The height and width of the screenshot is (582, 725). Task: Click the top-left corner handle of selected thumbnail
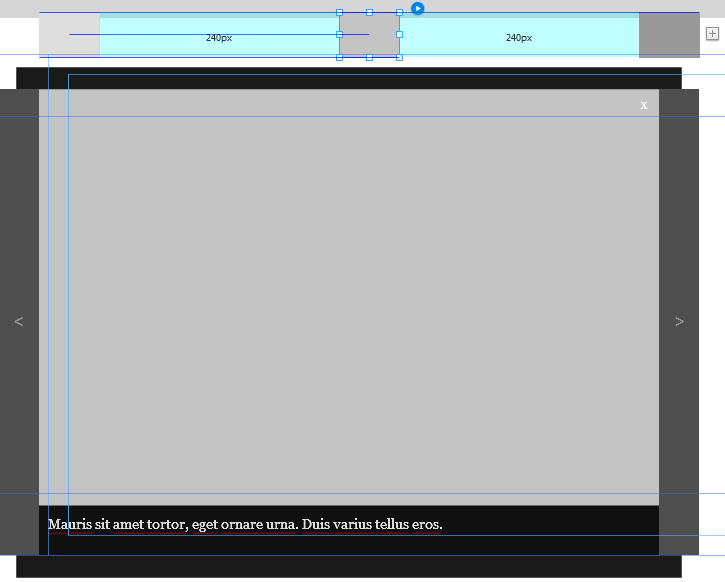click(x=339, y=12)
